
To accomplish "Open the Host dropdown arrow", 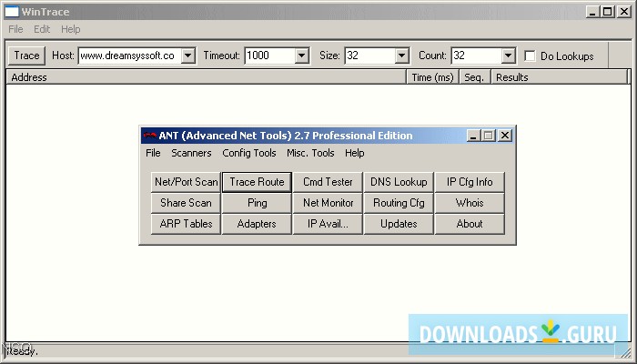I will (188, 56).
